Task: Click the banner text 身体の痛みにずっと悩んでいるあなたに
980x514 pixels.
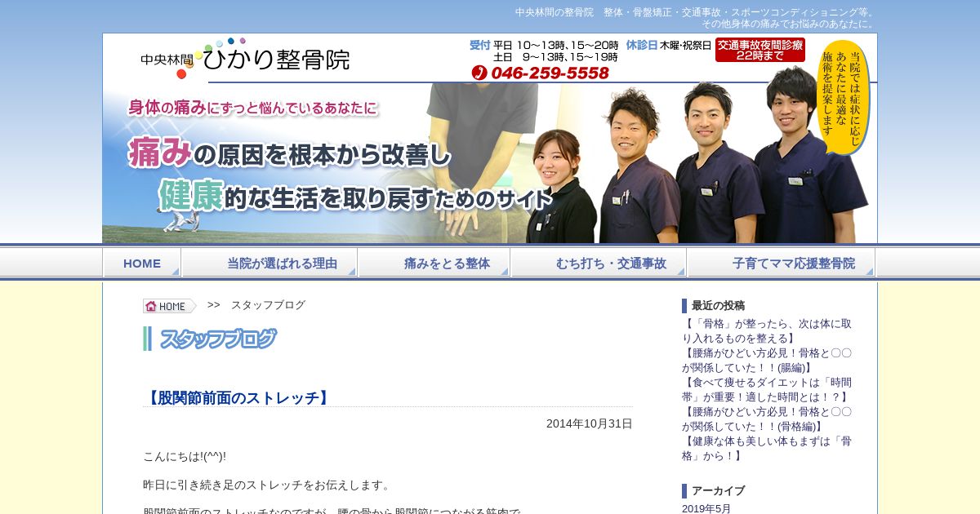Action: (x=253, y=108)
